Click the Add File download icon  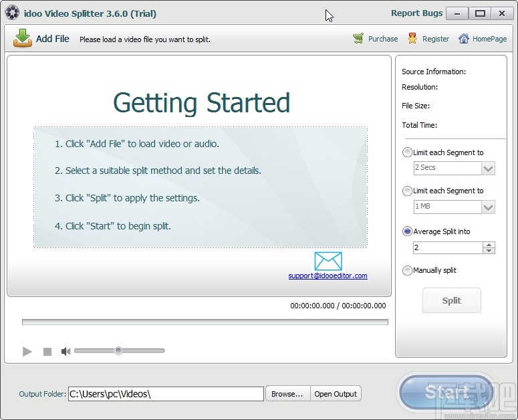click(x=23, y=38)
